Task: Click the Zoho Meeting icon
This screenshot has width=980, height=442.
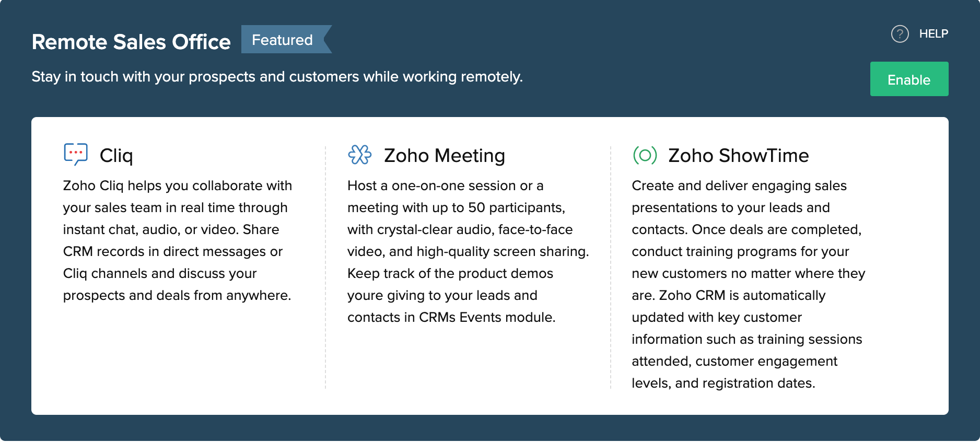Action: [x=360, y=155]
